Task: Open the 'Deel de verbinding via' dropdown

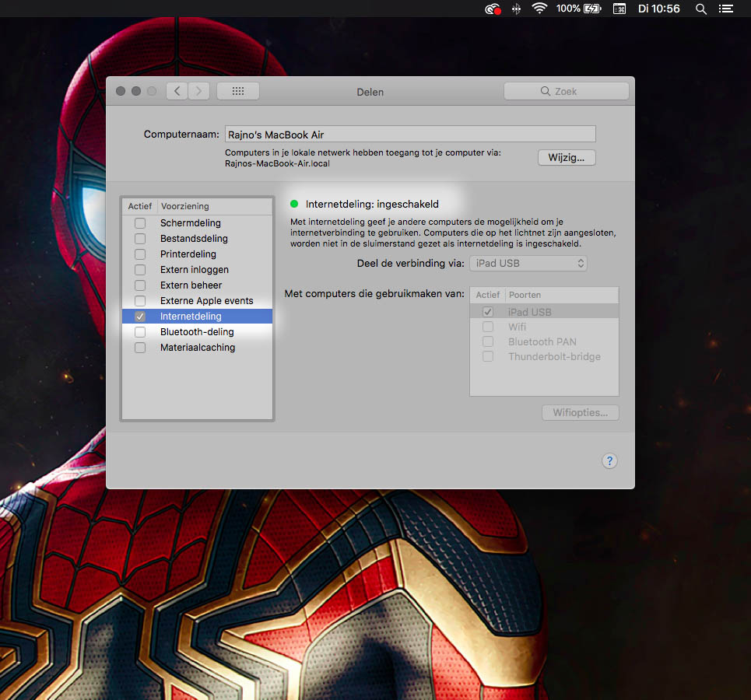Action: pos(528,264)
